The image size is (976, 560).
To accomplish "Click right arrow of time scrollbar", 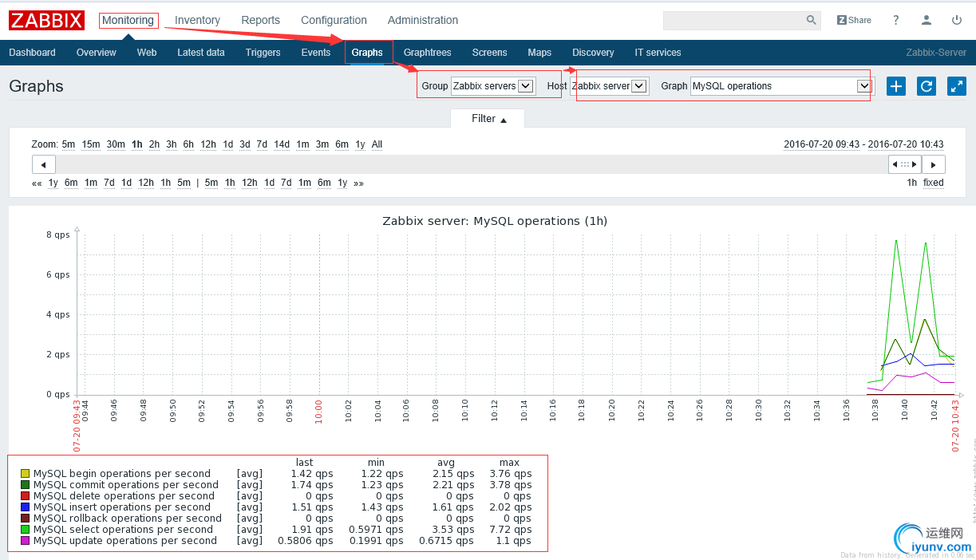I will [934, 164].
